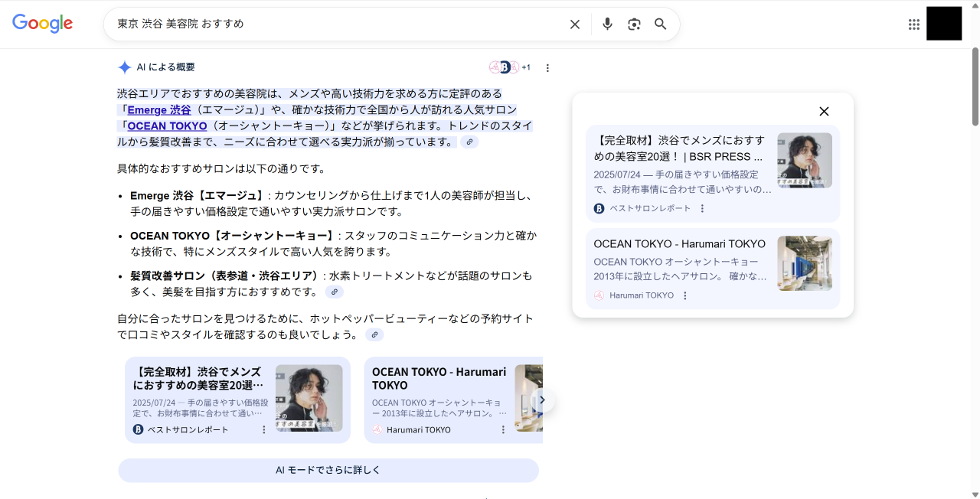The height and width of the screenshot is (499, 980).
Task: Open options menu on the Harumari TOKYO panel card
Action: point(684,295)
